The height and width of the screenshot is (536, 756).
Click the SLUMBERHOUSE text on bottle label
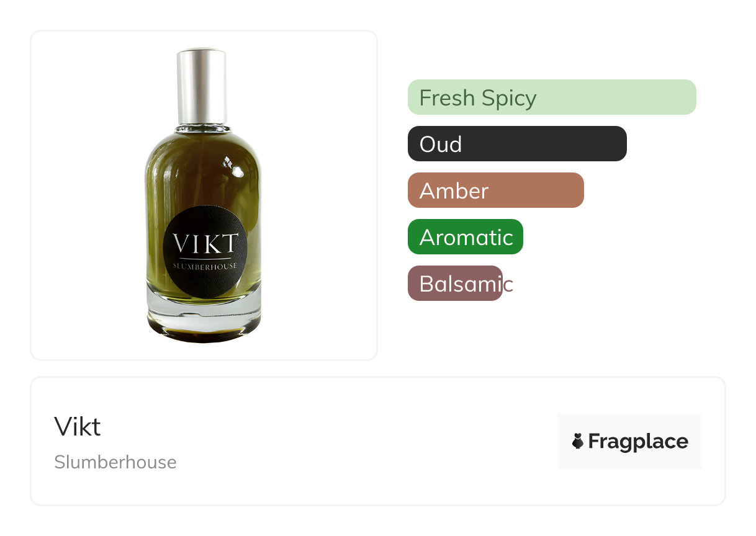(x=205, y=267)
